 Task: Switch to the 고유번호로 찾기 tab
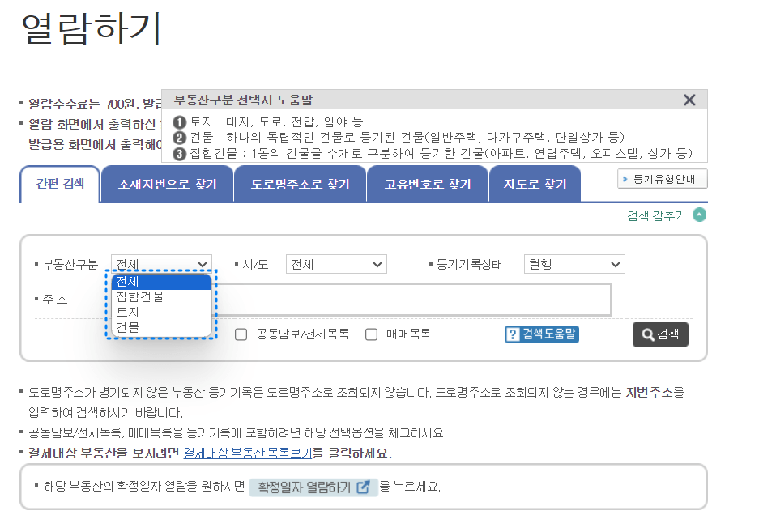427,184
